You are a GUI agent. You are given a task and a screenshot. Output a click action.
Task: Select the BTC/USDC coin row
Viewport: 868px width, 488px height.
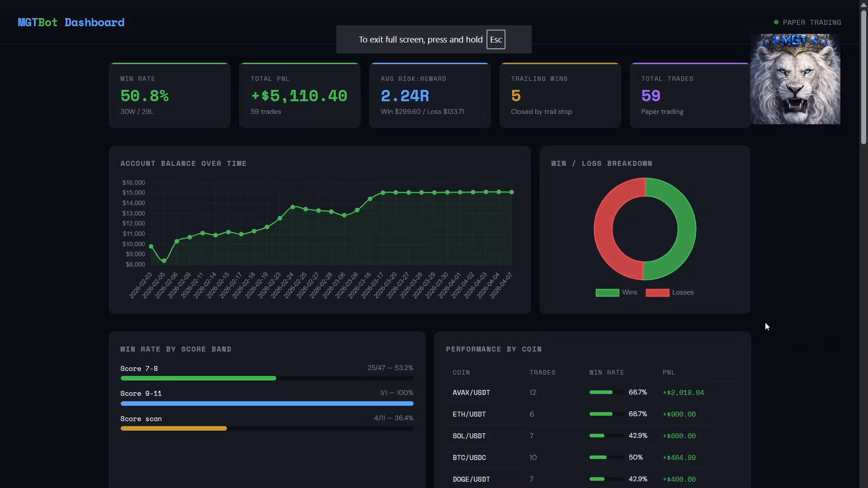(469, 458)
